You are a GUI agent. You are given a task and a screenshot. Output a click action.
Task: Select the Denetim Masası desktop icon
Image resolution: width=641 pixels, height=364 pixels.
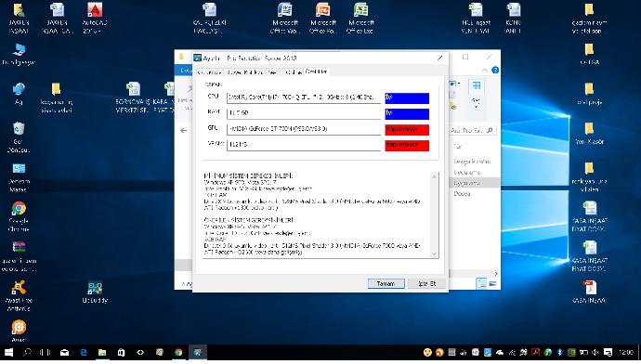[x=19, y=177]
